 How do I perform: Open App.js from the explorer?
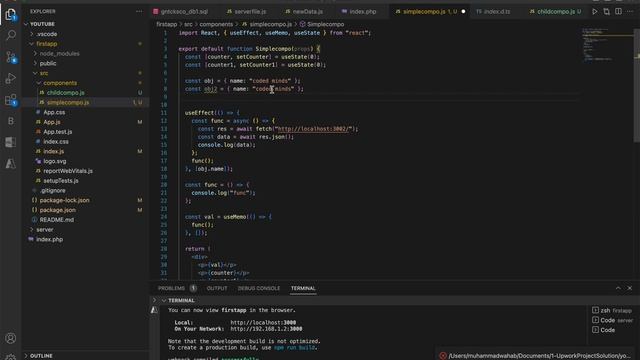pyautogui.click(x=52, y=122)
